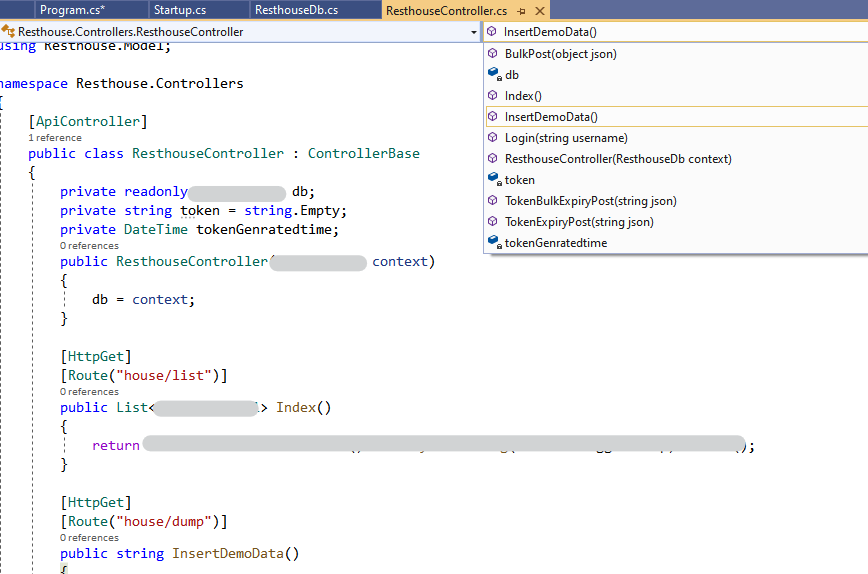Switch to the Program.cs* tab
868x574 pixels.
pos(72,10)
